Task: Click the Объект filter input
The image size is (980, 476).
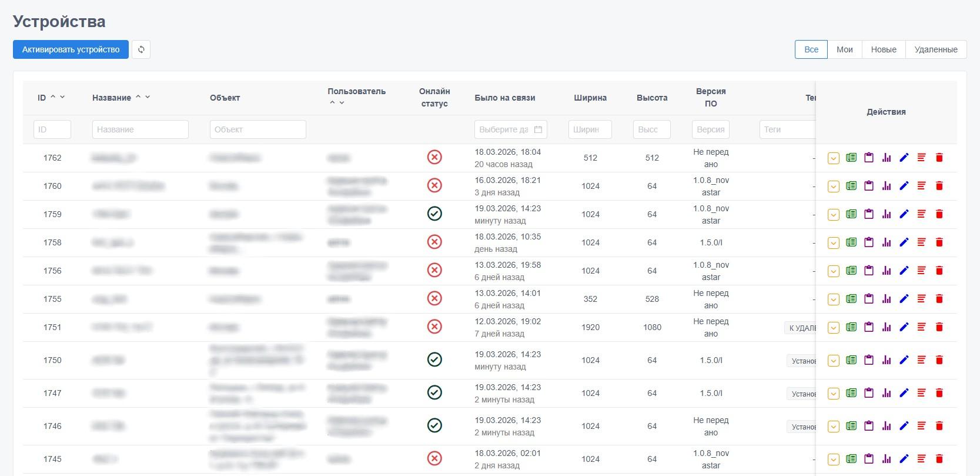Action: coord(258,129)
